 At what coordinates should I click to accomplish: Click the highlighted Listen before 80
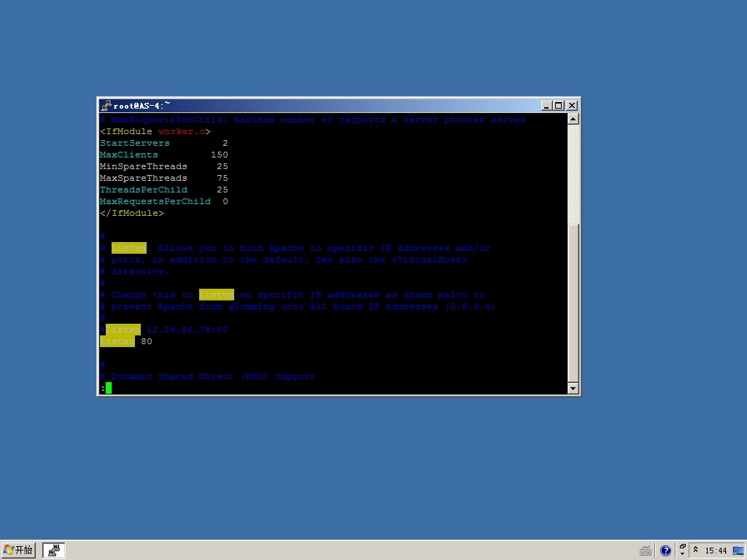pos(117,341)
